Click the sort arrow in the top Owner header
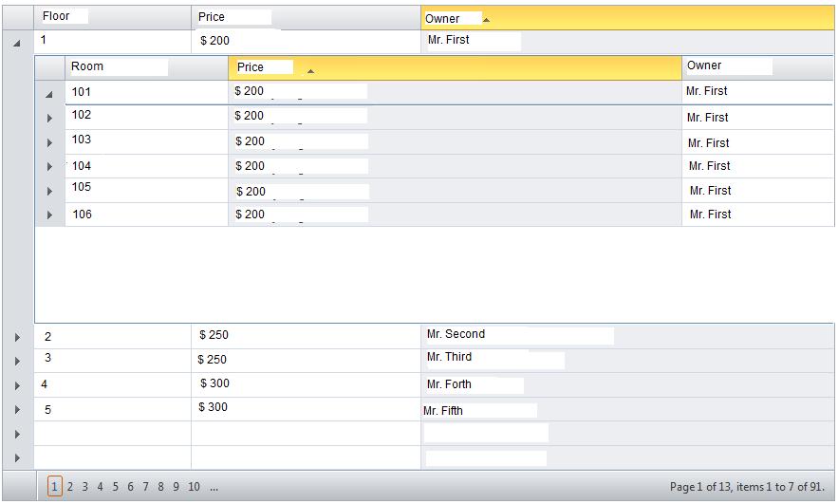The image size is (838, 504). (x=487, y=19)
